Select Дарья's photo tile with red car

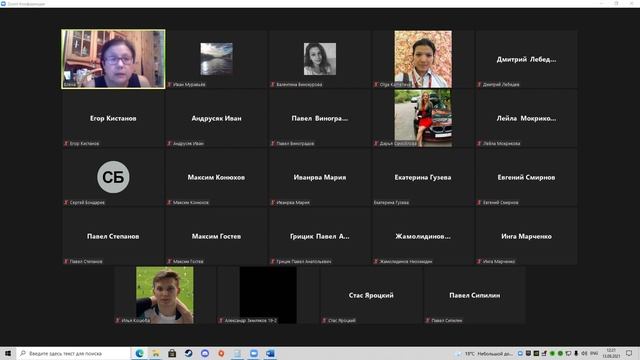423,118
